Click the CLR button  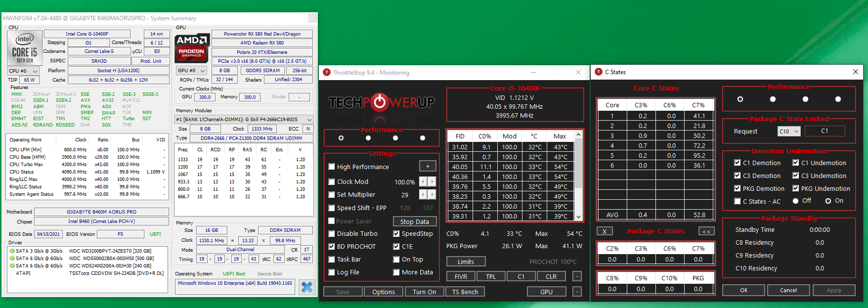click(551, 276)
